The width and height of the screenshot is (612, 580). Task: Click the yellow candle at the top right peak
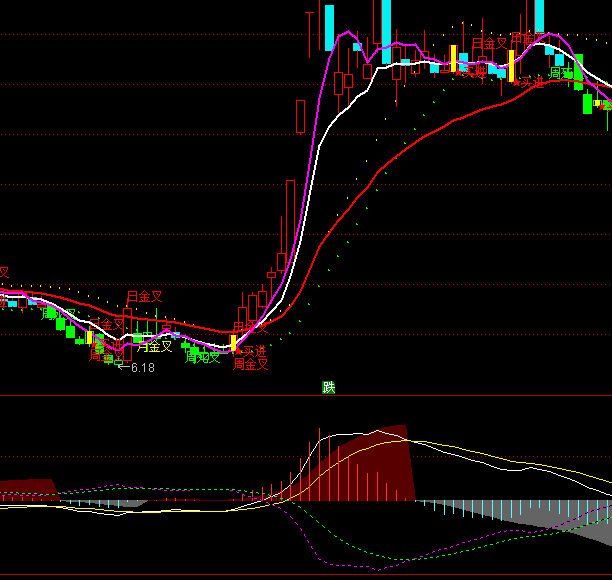tap(510, 63)
